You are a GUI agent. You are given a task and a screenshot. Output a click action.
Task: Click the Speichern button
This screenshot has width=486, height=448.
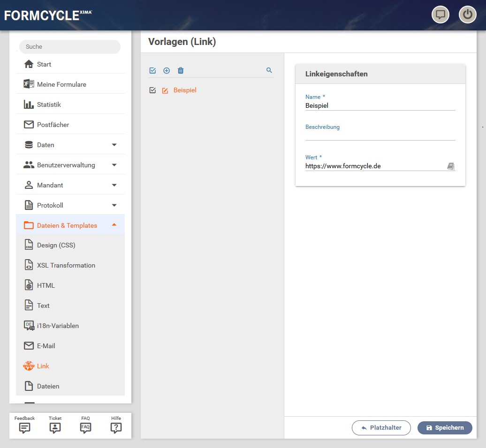445,428
